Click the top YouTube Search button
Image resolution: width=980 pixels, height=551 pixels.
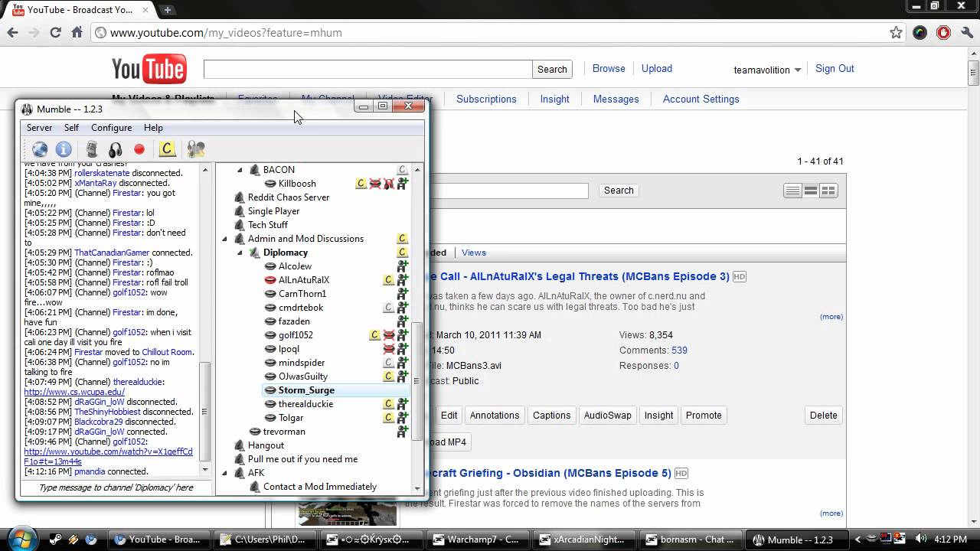click(552, 69)
